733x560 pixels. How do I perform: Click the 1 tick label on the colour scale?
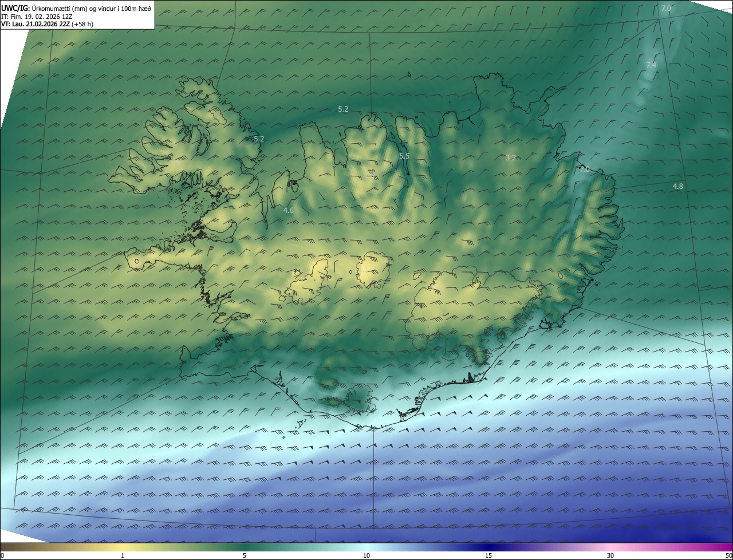(x=123, y=556)
